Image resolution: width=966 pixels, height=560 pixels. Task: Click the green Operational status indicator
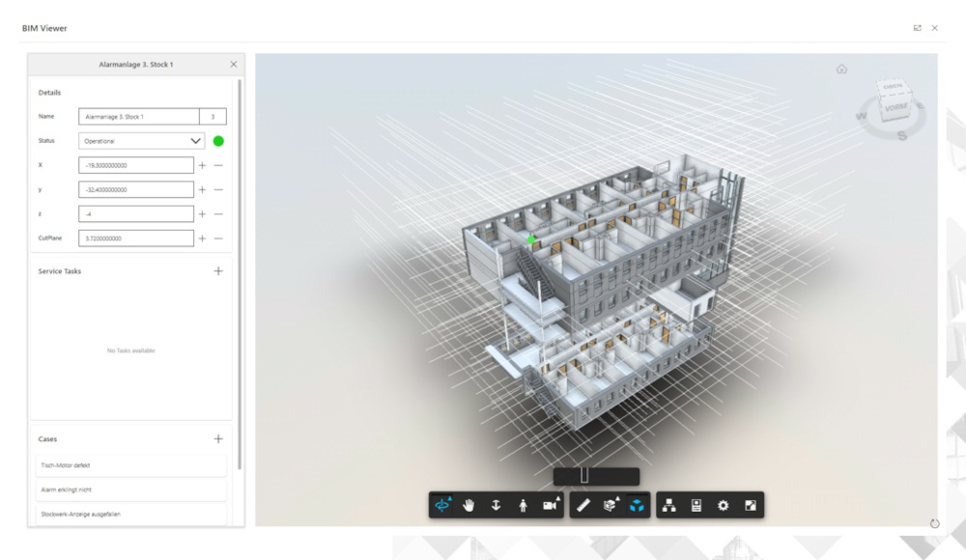pyautogui.click(x=220, y=140)
